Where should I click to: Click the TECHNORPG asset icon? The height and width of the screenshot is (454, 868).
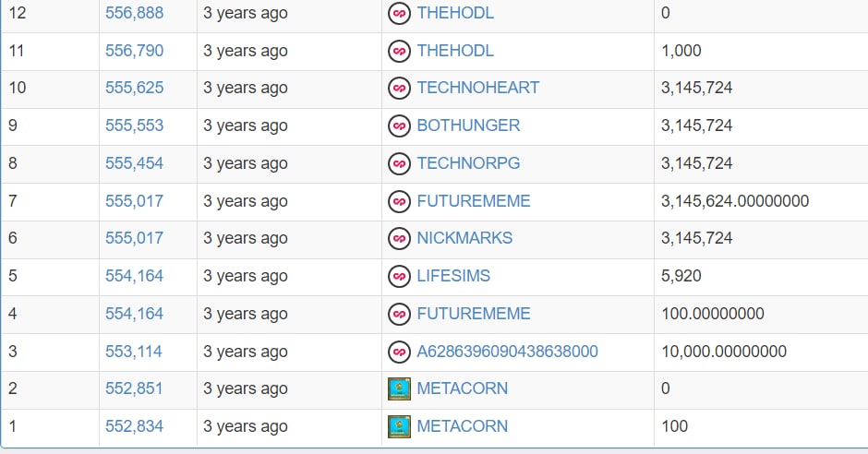399,163
